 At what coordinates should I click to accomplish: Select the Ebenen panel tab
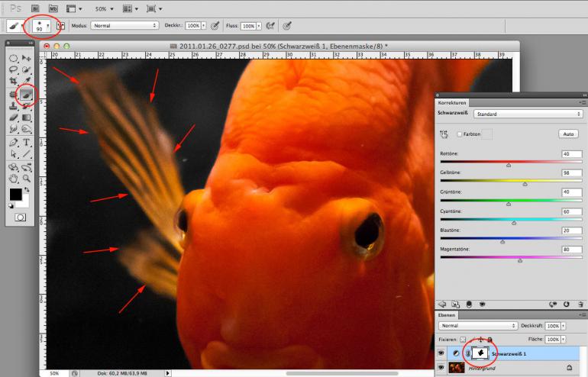tap(446, 315)
